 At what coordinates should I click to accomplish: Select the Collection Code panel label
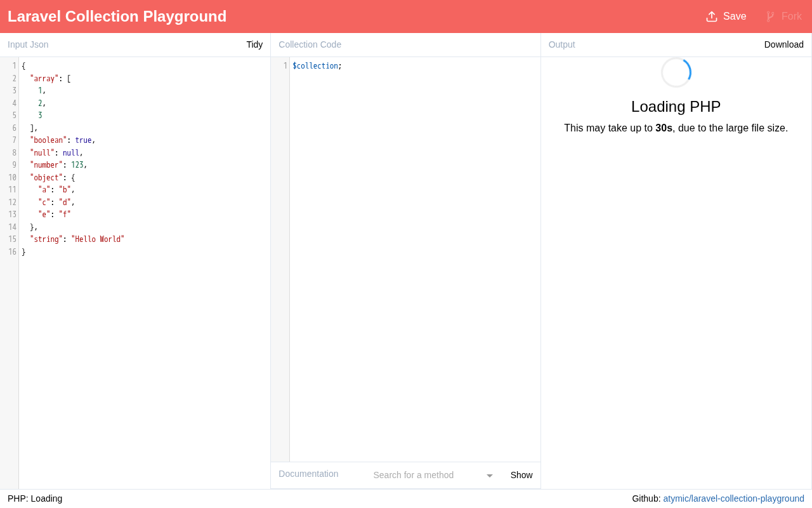pyautogui.click(x=310, y=44)
